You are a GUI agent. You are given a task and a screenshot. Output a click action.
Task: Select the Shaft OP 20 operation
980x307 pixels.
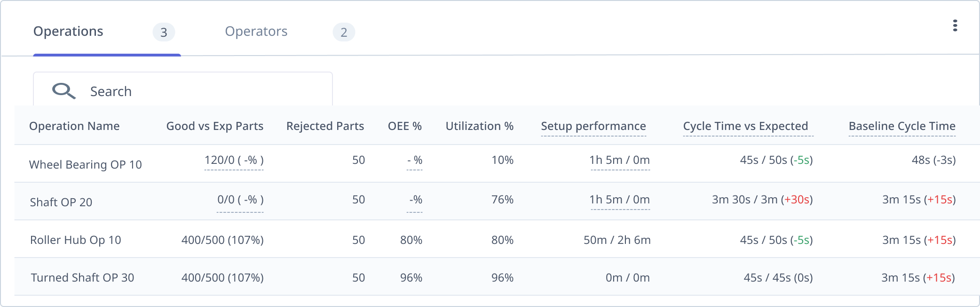pos(497,201)
